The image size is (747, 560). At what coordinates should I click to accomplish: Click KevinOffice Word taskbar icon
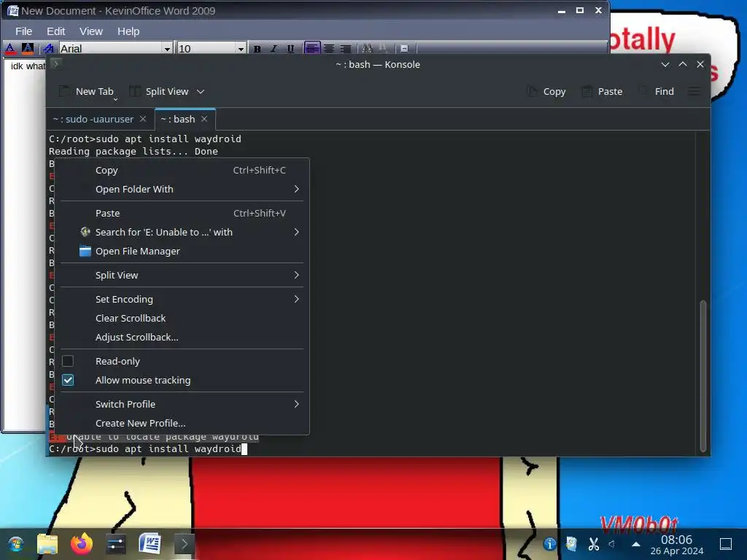pos(150,544)
